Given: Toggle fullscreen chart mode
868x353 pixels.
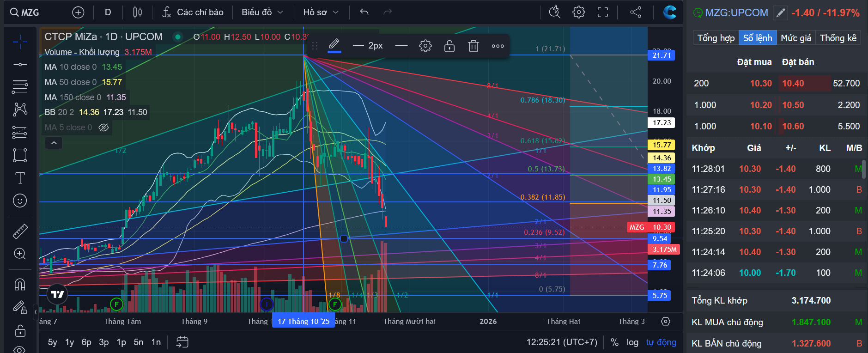Looking at the screenshot, I should coord(603,12).
